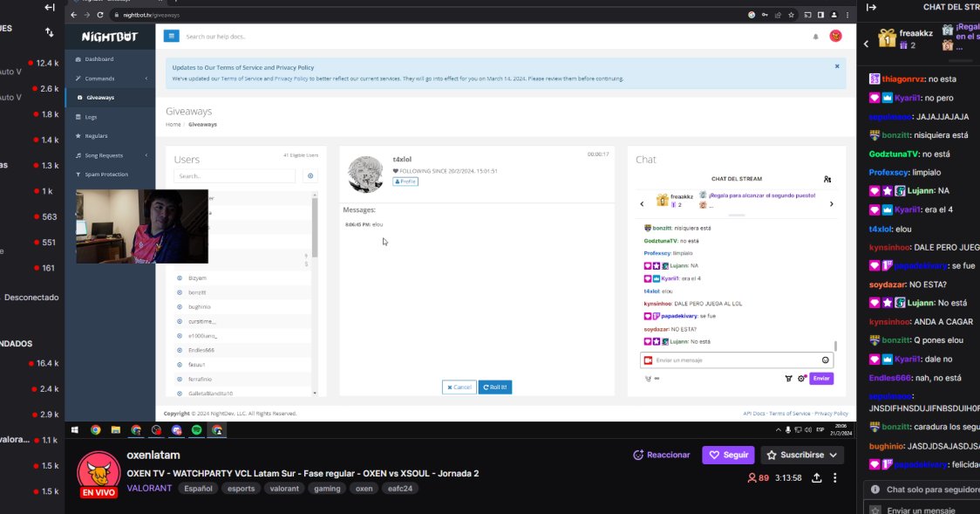Sort followed channels with arrows icon
This screenshot has height=514, width=980.
(50, 32)
